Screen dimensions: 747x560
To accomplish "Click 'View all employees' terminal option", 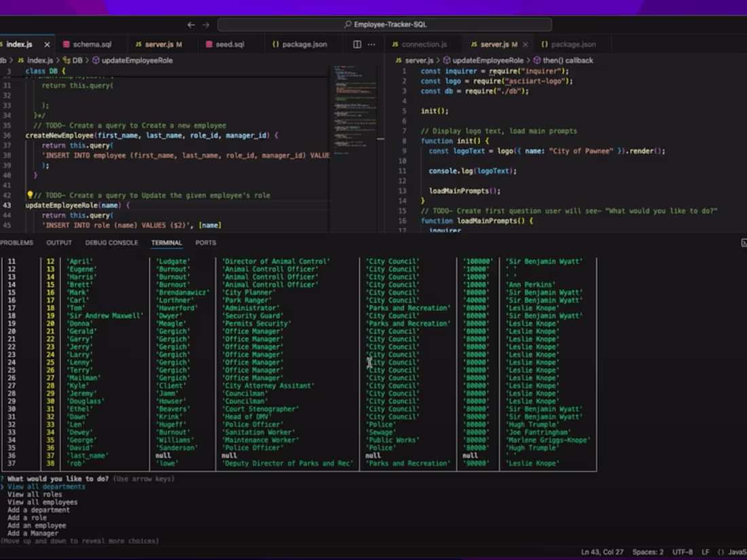I will 42,502.
